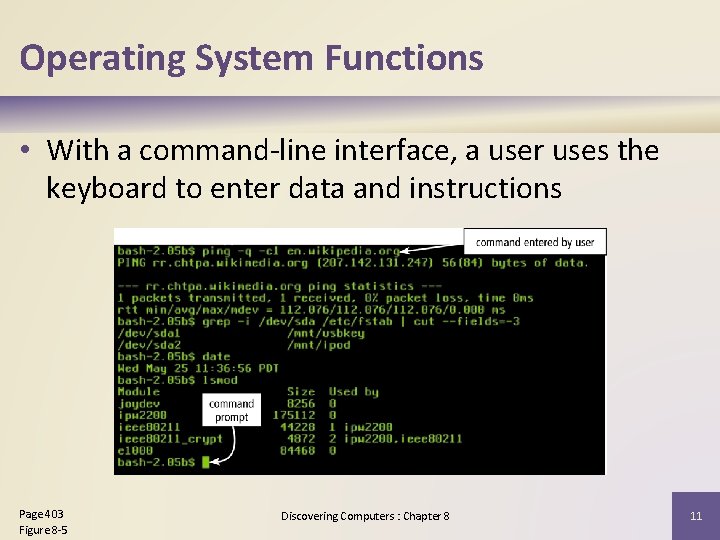
Task: Click the 'Figure 8-5' footer text
Action: [x=43, y=530]
